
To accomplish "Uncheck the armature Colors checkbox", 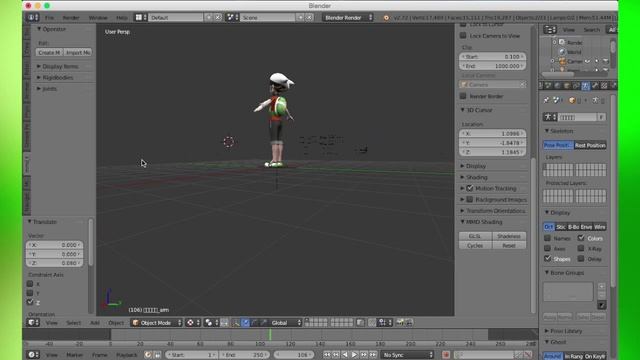I will pyautogui.click(x=581, y=238).
